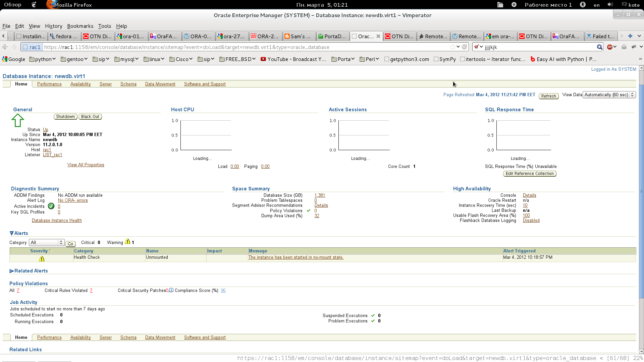The image size is (644, 362).
Task: Open the no-mount state alert message link
Action: [296, 257]
